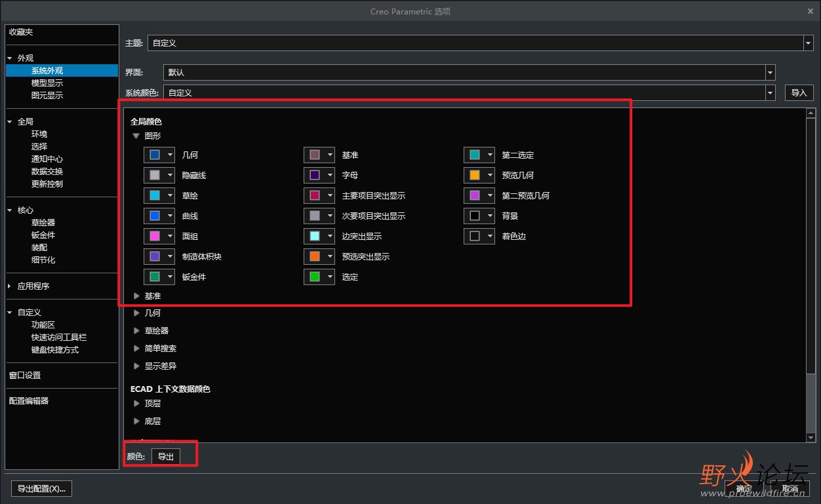Open the 钣金件 color swatch under 图形

(x=159, y=277)
